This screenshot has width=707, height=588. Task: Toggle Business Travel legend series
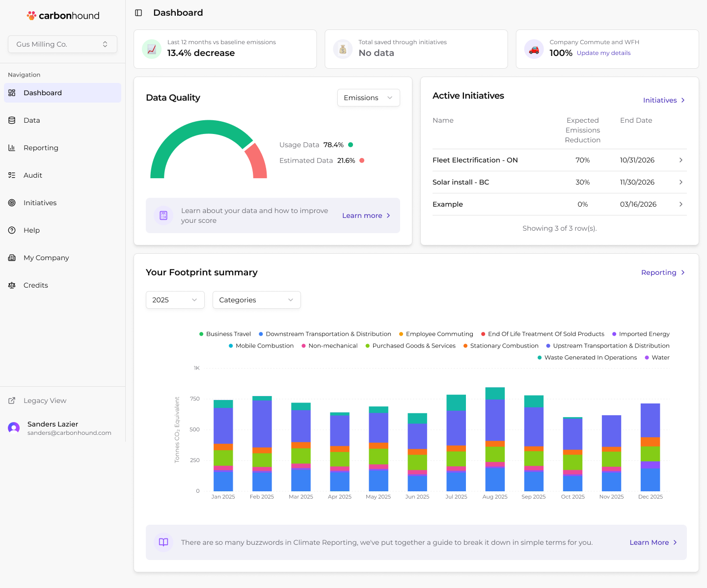225,334
